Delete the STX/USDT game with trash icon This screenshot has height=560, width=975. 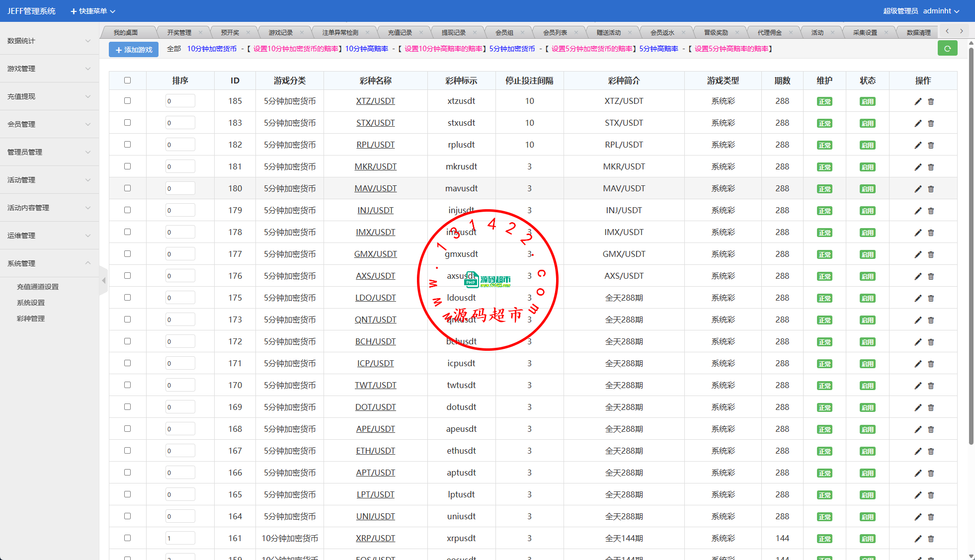point(931,123)
